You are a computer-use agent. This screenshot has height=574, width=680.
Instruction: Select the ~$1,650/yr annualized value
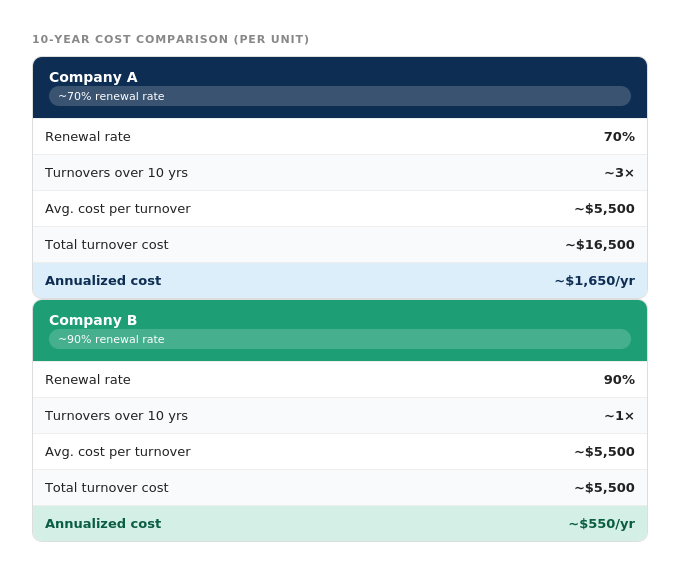point(595,280)
